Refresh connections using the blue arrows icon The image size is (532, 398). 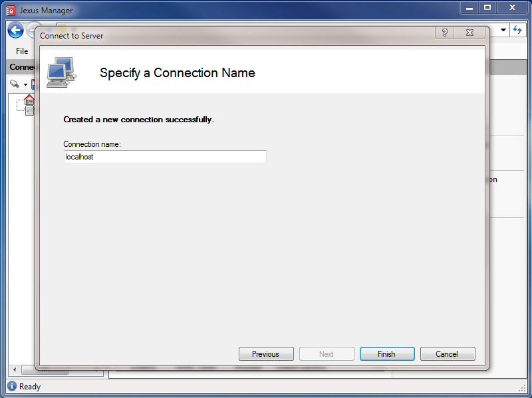(517, 30)
